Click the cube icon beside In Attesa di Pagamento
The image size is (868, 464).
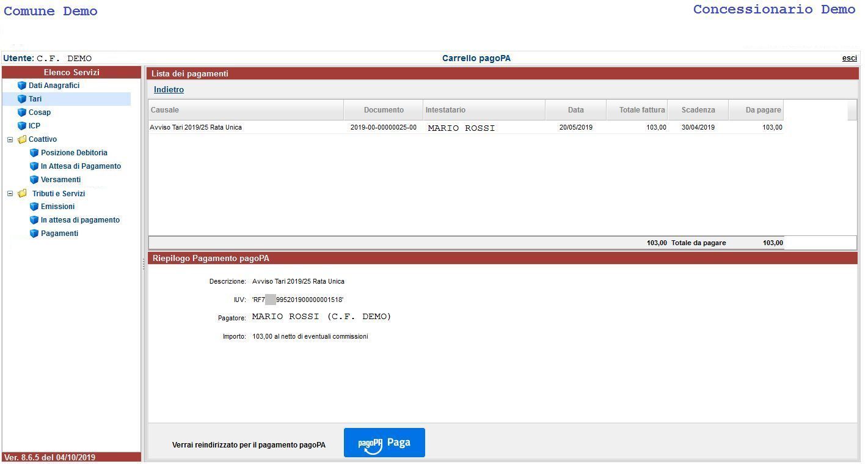[34, 166]
